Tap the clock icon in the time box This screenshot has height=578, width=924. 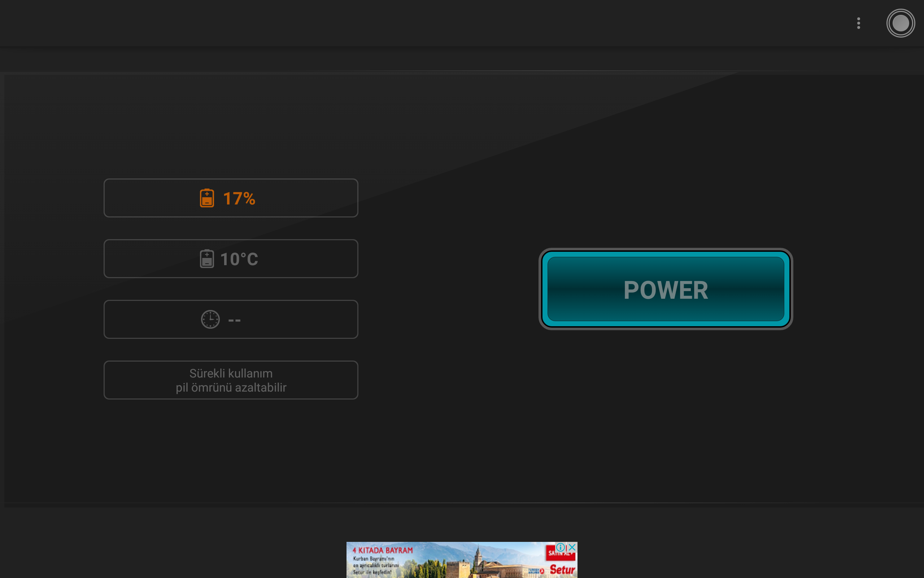click(210, 319)
